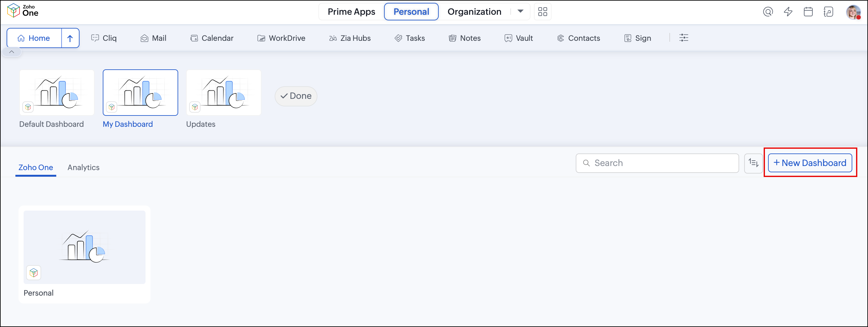The width and height of the screenshot is (868, 327).
Task: Open Cliq from the app bar
Action: point(104,38)
